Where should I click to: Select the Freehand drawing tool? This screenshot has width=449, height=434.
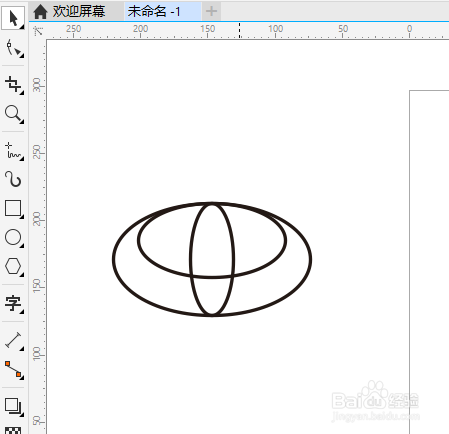click(x=13, y=151)
